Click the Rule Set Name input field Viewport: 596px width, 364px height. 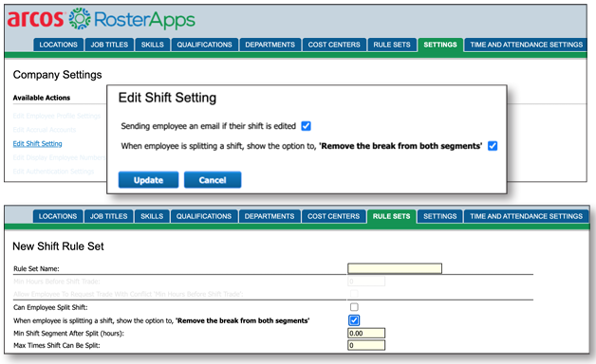[395, 268]
